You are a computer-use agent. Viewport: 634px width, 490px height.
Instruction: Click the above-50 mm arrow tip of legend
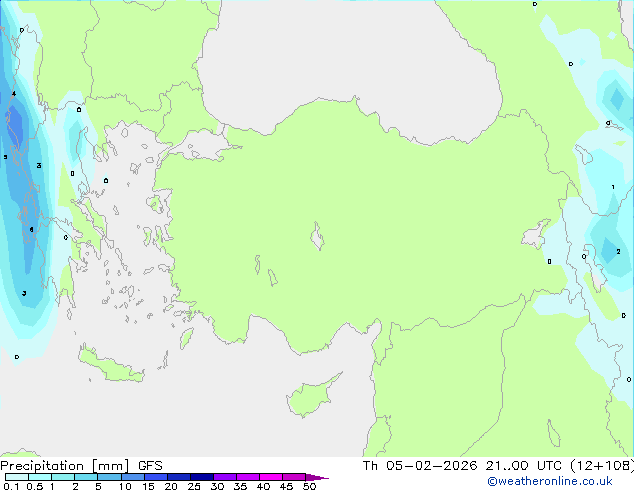(317, 477)
